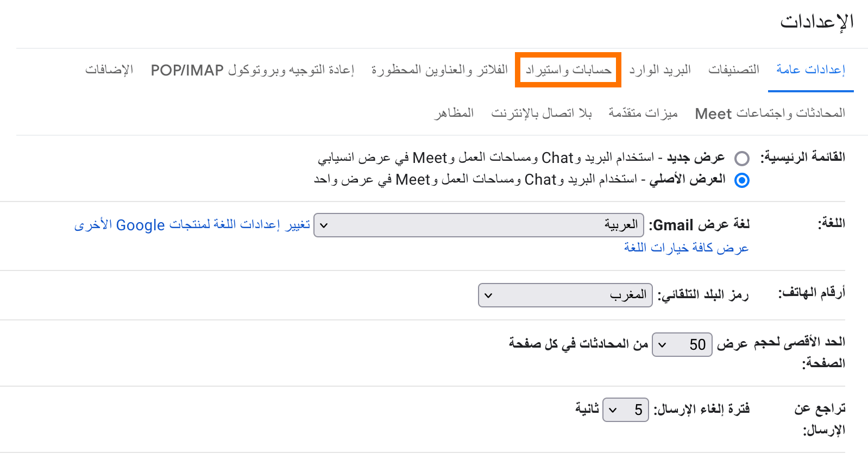The width and height of the screenshot is (868, 466).
Task: Go to إعادة التوجيه وبروتوكول POP/IMAP tab
Action: click(x=252, y=70)
